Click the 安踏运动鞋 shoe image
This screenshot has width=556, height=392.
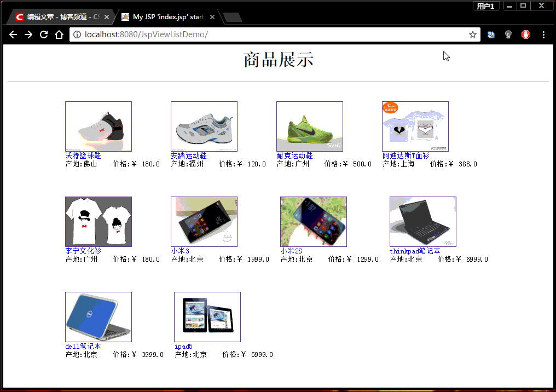tap(204, 126)
